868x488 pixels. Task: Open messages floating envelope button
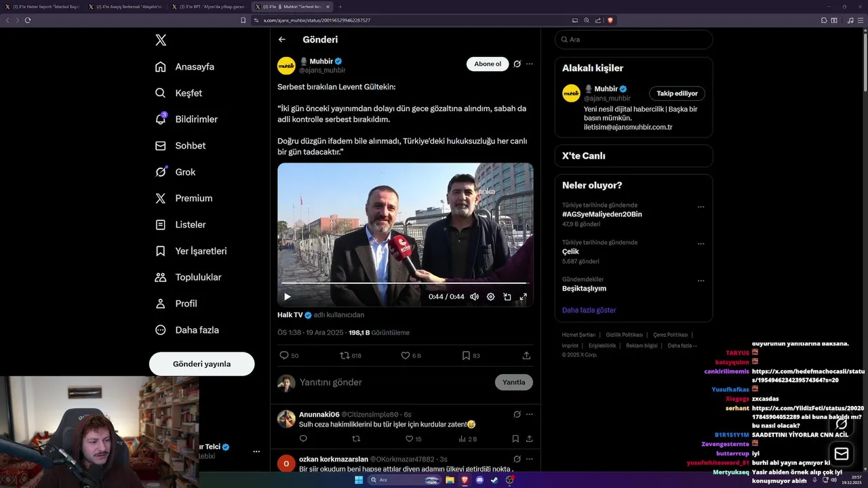842,453
